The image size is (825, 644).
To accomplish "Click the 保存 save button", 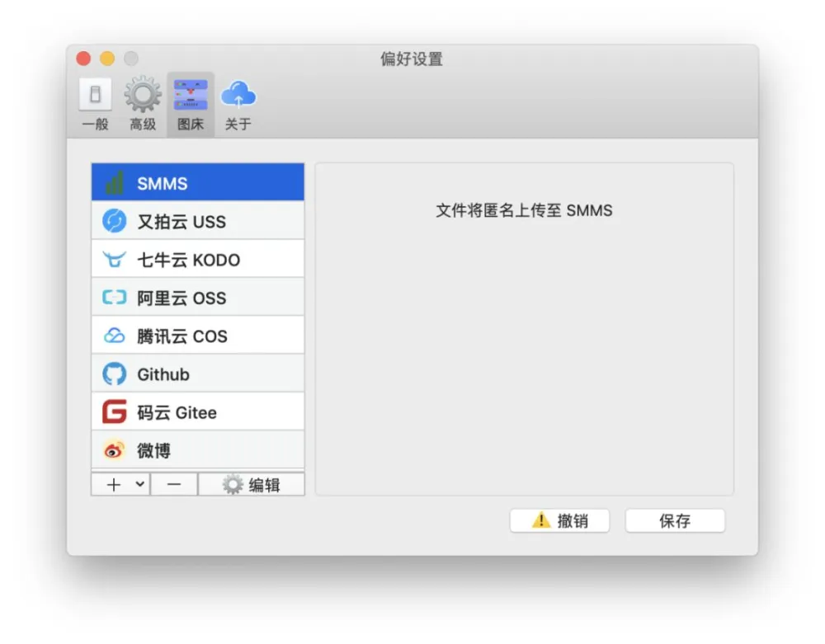I will (675, 520).
